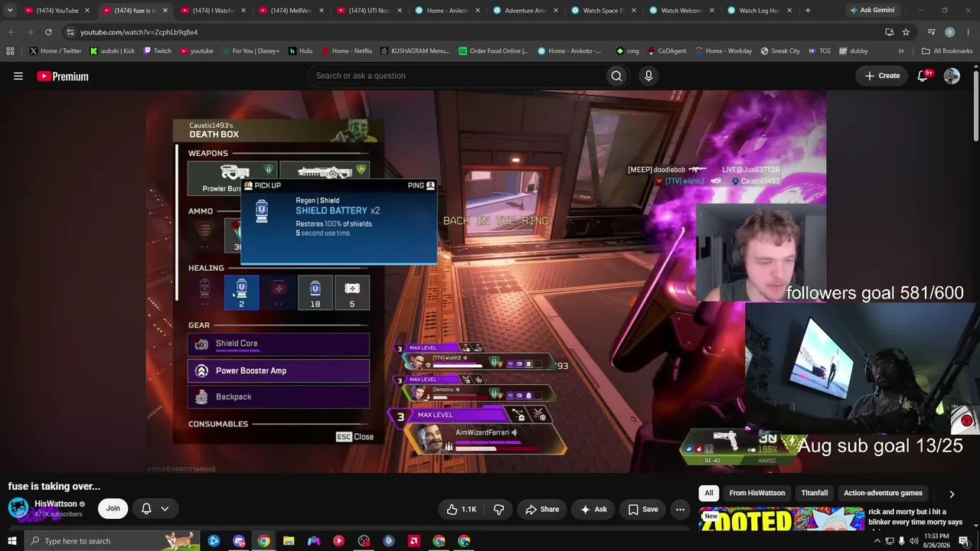The image size is (980, 551).
Task: Click the Chrome address bar URL
Action: [x=139, y=32]
